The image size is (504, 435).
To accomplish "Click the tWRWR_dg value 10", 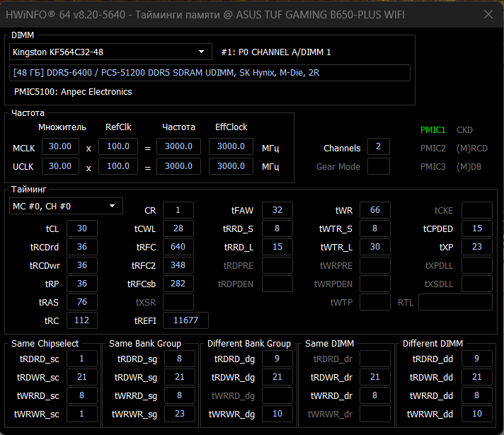I will (277, 414).
